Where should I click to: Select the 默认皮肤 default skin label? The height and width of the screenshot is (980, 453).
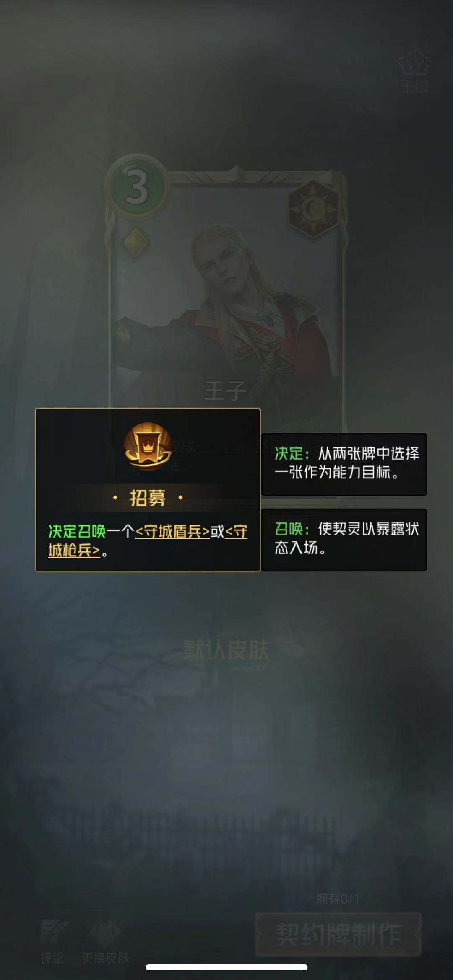click(x=226, y=650)
